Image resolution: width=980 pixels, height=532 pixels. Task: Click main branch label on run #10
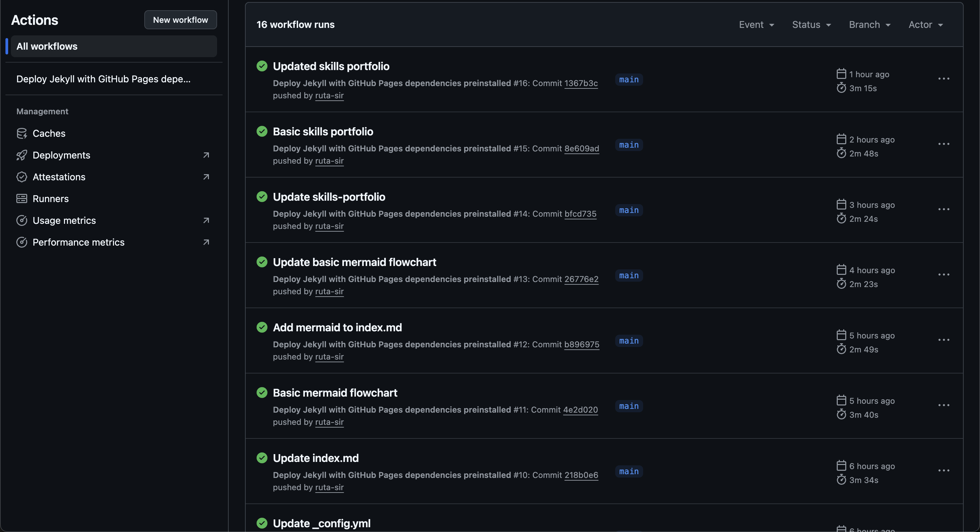click(x=629, y=471)
